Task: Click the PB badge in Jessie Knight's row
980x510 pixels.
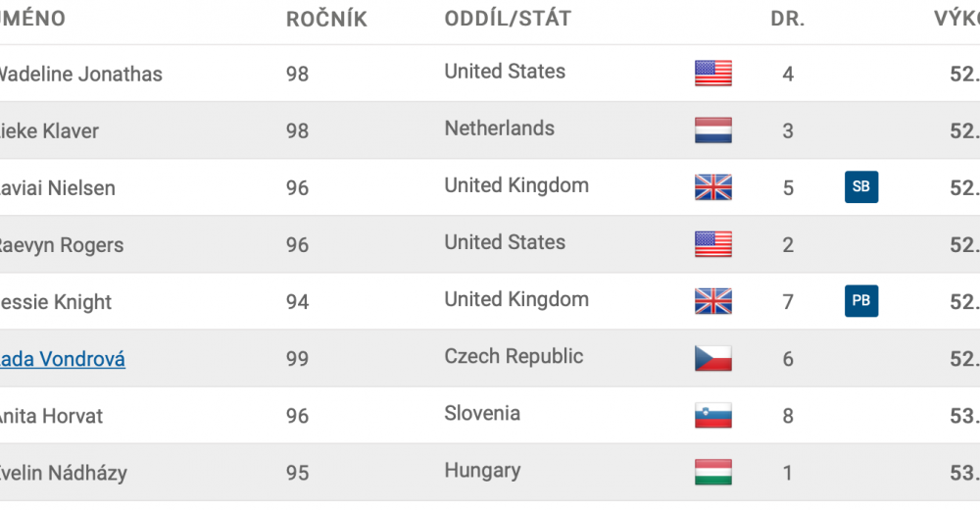Action: [861, 300]
